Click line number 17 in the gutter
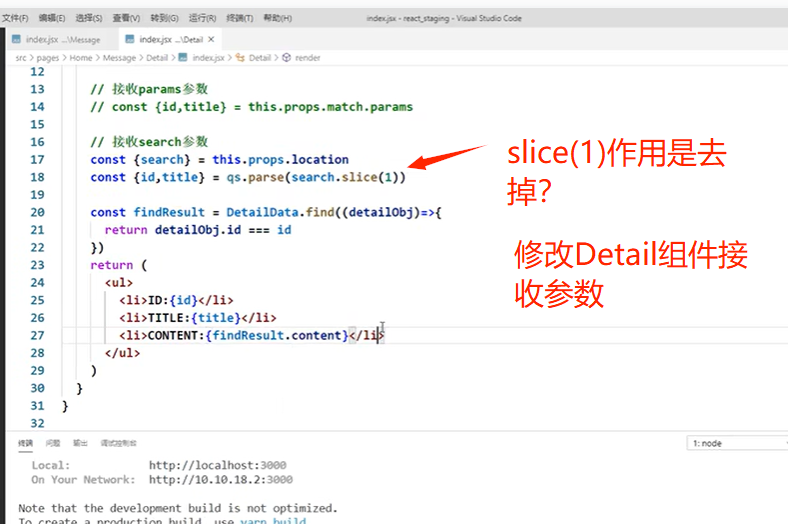Screen dimensions: 788x524 point(37,160)
